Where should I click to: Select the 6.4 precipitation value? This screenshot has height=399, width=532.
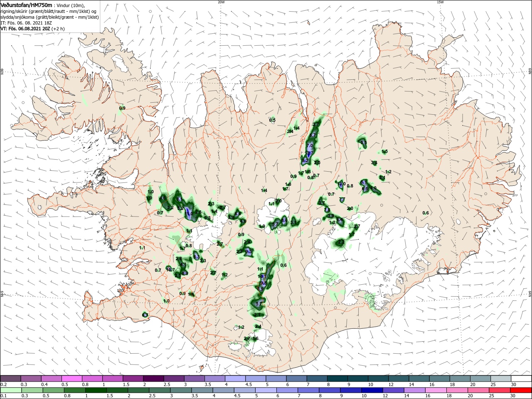(x=340, y=220)
